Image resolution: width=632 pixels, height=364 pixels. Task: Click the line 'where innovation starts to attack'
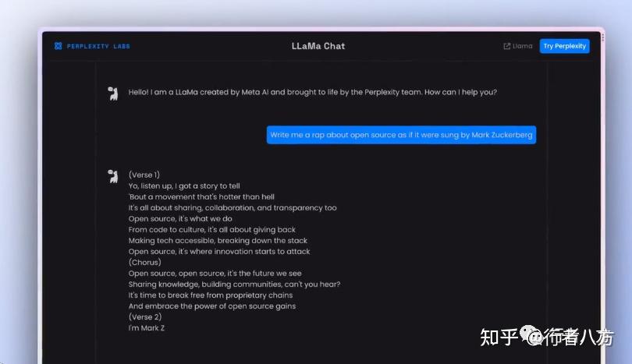pyautogui.click(x=219, y=251)
